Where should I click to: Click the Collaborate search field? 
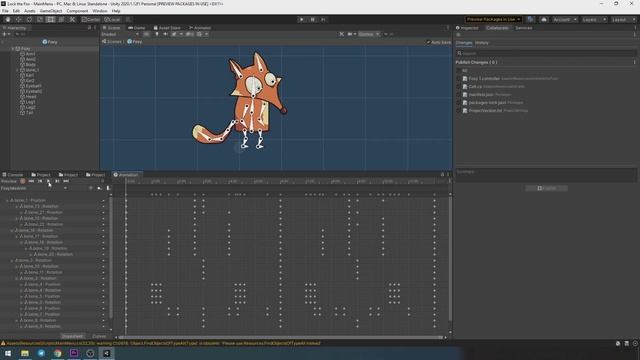tap(546, 53)
